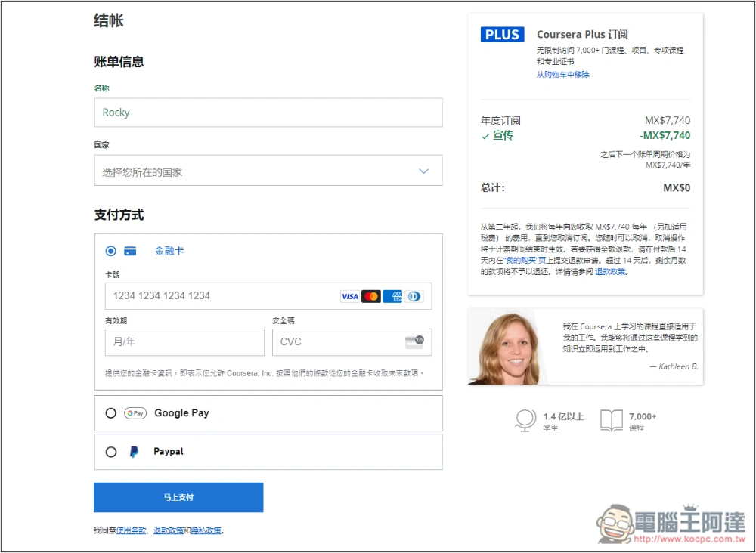Open the 退款政策 link in subscription terms
The height and width of the screenshot is (553, 756).
coord(610,272)
